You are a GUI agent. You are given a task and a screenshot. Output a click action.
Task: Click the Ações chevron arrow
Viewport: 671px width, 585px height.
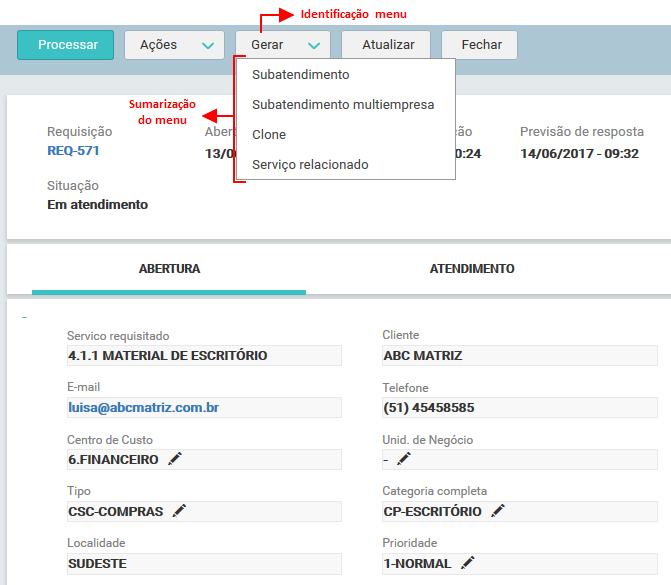point(208,45)
